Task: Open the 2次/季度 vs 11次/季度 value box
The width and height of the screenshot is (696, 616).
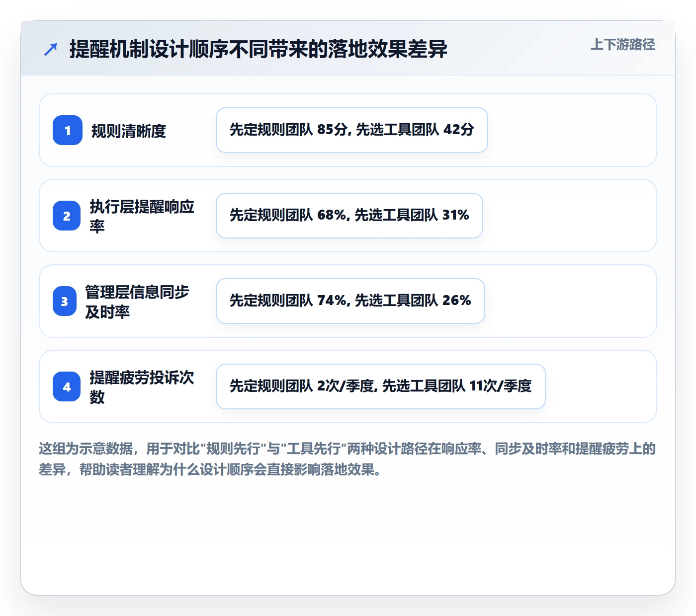Action: [381, 386]
